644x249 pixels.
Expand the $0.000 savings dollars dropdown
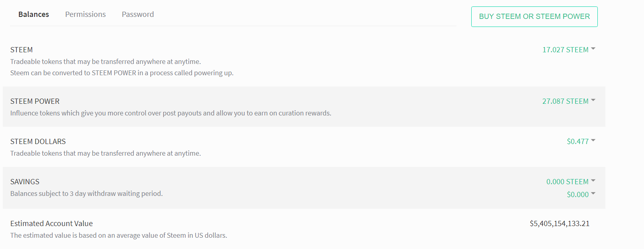coord(578,195)
